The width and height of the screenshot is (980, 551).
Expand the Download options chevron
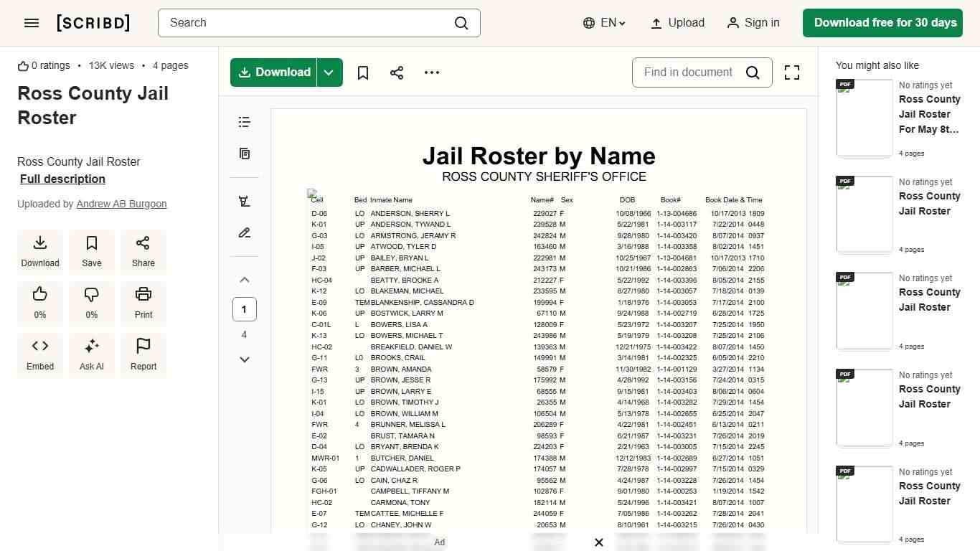(x=329, y=72)
